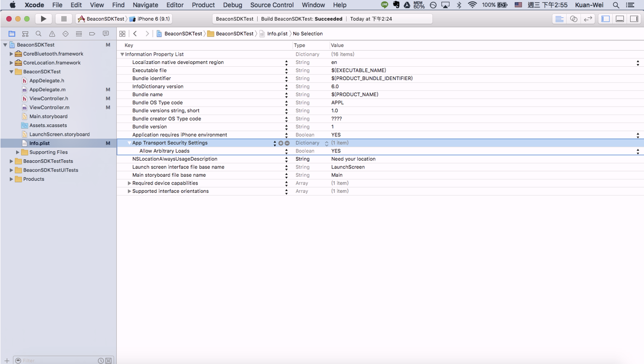Toggle the debug area visibility
This screenshot has height=364, width=644.
click(620, 19)
